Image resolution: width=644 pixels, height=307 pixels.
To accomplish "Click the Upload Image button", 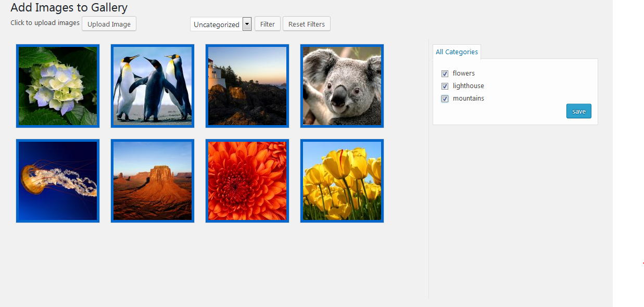I will [x=109, y=24].
